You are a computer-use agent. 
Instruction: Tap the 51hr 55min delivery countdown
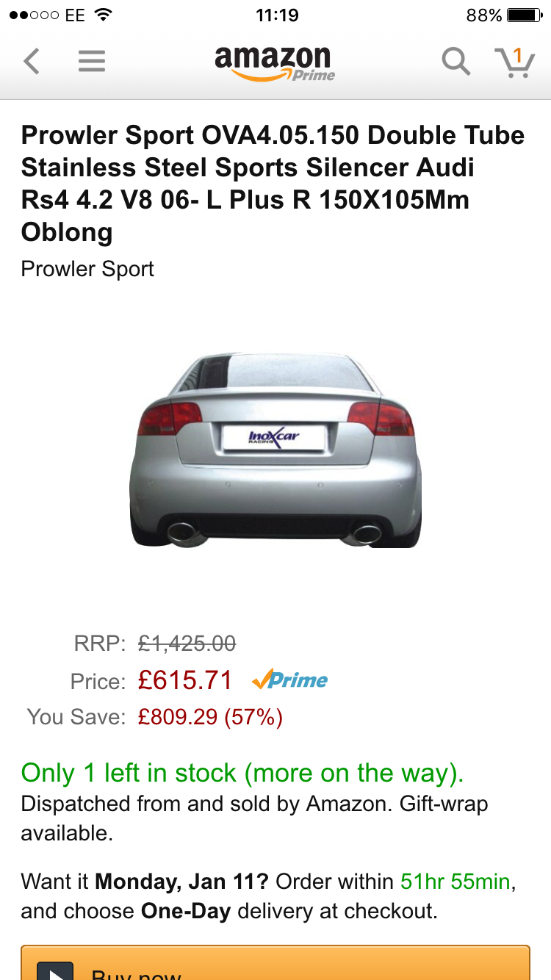[x=455, y=881]
